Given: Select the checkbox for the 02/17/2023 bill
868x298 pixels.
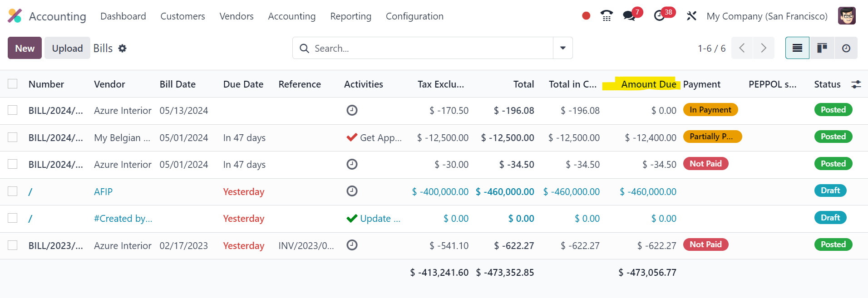Looking at the screenshot, I should point(13,245).
